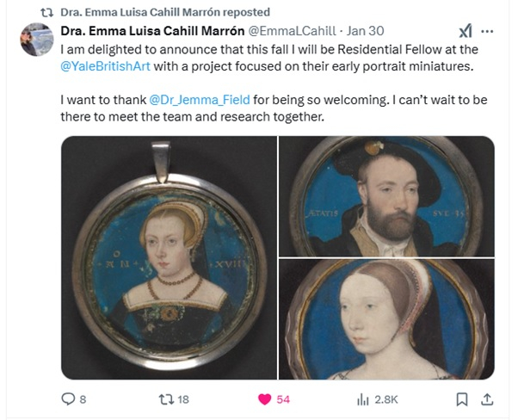Screen dimensions: 518x420
Task: Open the bearded man miniature image
Action: pyautogui.click(x=386, y=196)
